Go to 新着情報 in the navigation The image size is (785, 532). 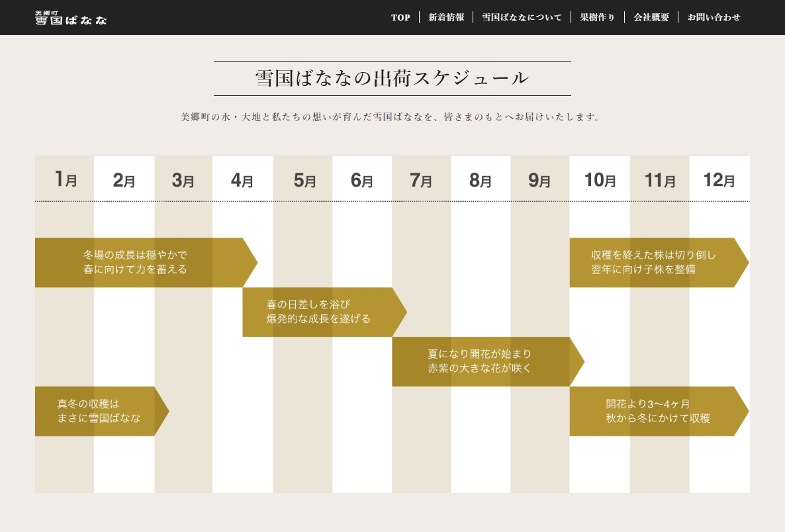click(446, 17)
